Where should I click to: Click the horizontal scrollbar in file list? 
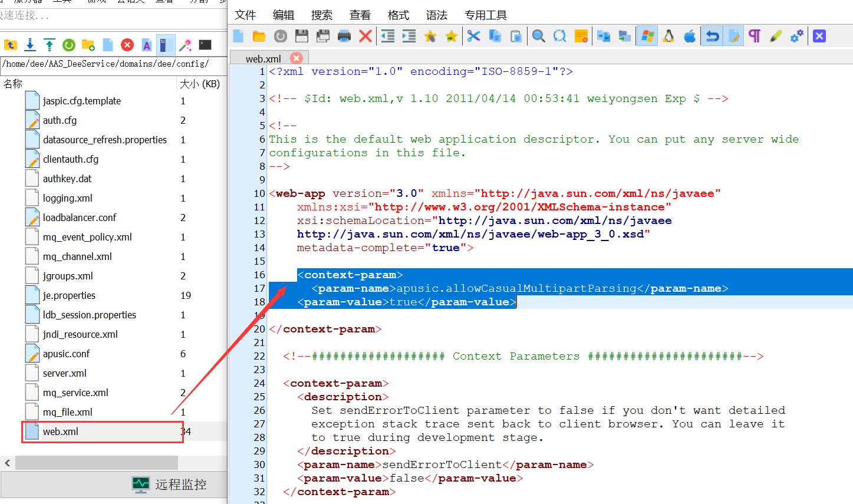coord(97,463)
